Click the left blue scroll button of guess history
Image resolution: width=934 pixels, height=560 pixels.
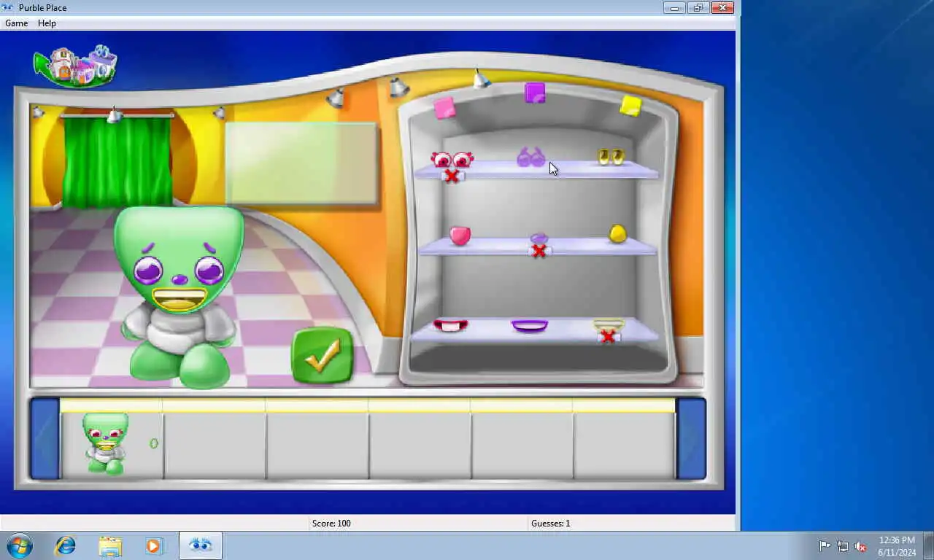click(45, 438)
